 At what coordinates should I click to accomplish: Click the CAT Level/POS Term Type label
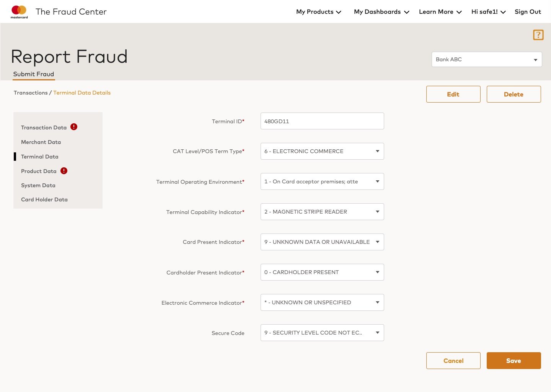pyautogui.click(x=209, y=151)
